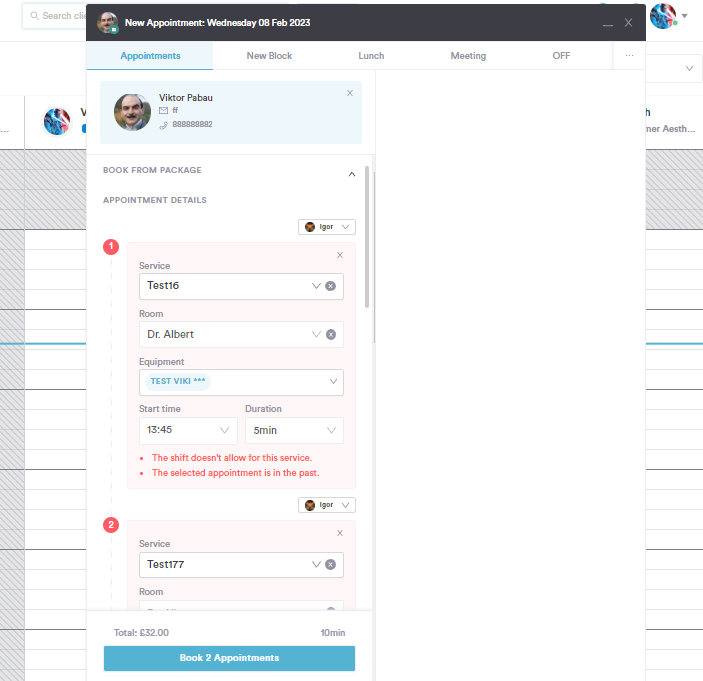Viewport: 703px width, 681px height.
Task: Clear the Dr. Albert room selection
Action: coord(330,334)
